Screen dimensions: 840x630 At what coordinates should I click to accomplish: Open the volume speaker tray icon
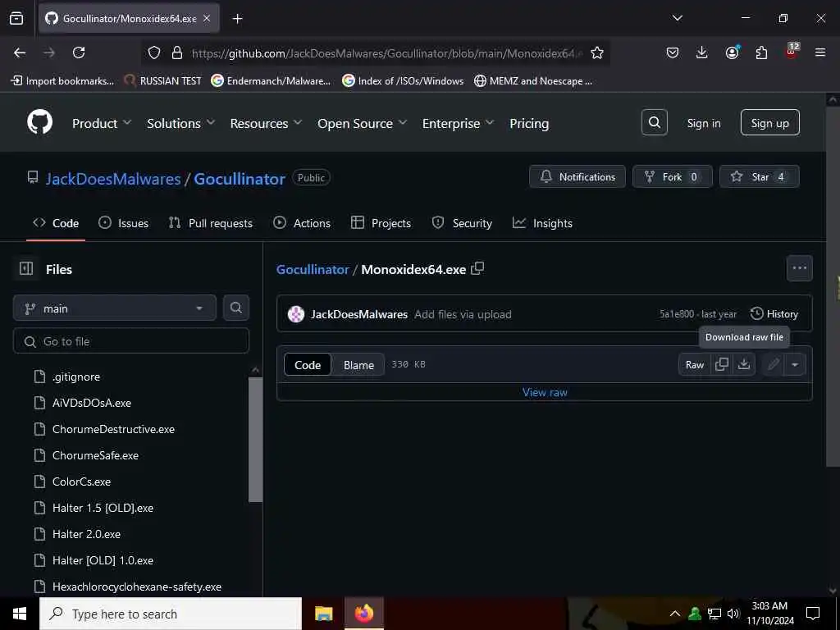(x=733, y=614)
